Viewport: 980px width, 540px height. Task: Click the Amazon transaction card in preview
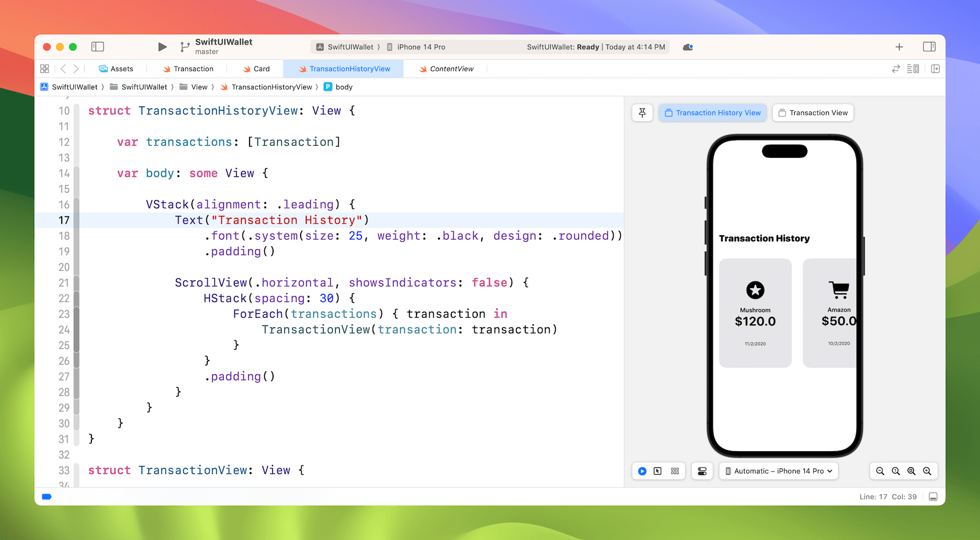(x=829, y=313)
